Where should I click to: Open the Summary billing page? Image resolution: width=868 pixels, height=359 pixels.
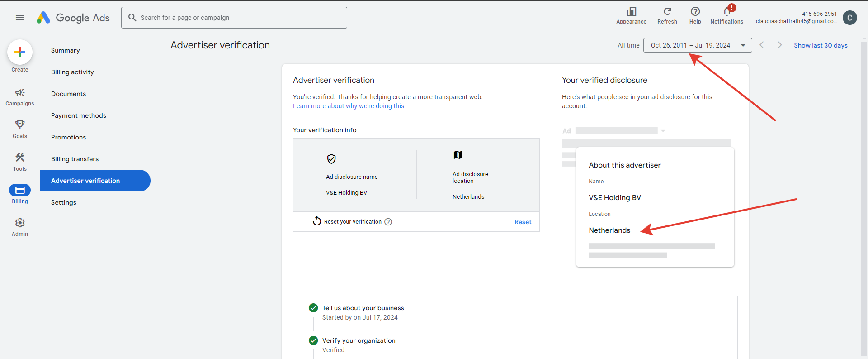click(x=66, y=50)
